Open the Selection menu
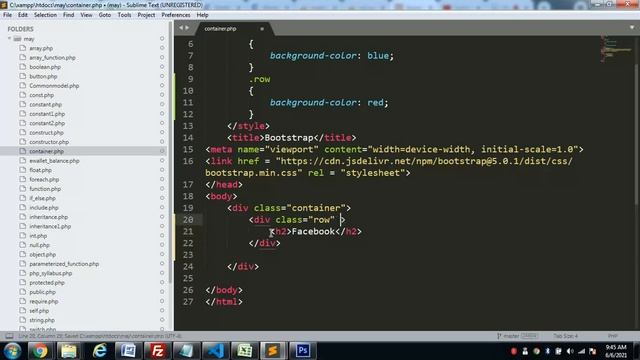The width and height of the screenshot is (640, 360). [45, 15]
